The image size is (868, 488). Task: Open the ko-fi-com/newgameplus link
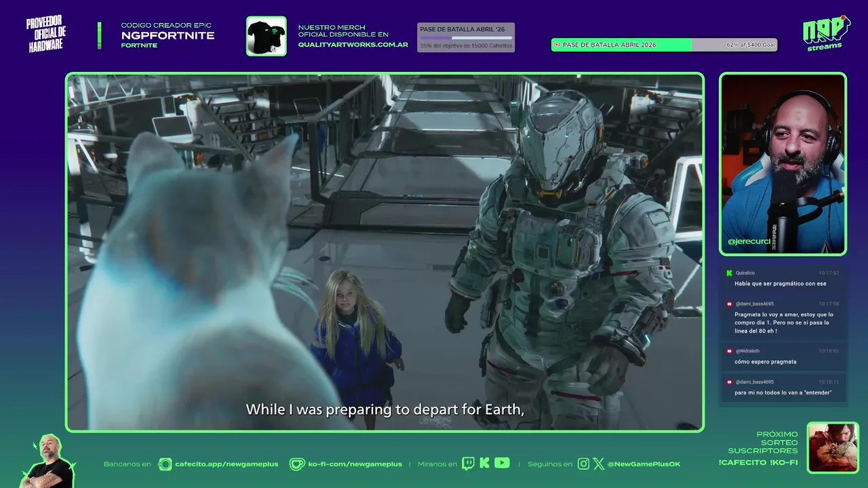(355, 464)
